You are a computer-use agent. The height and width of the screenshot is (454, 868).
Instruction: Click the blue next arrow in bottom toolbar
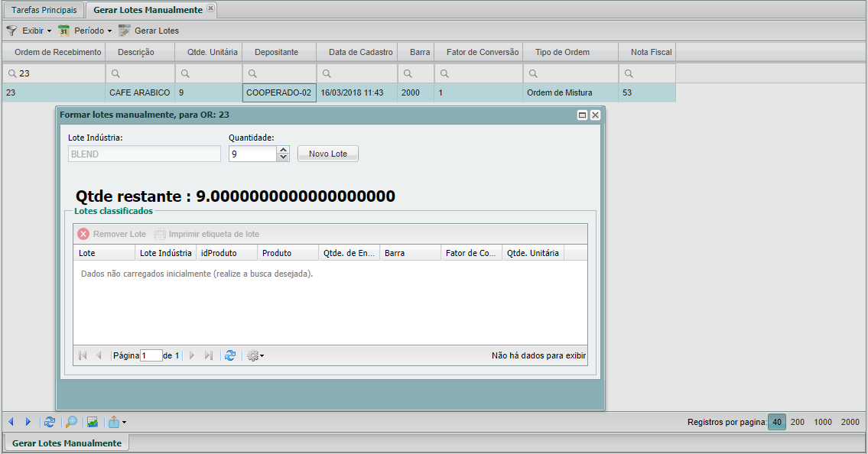click(28, 422)
